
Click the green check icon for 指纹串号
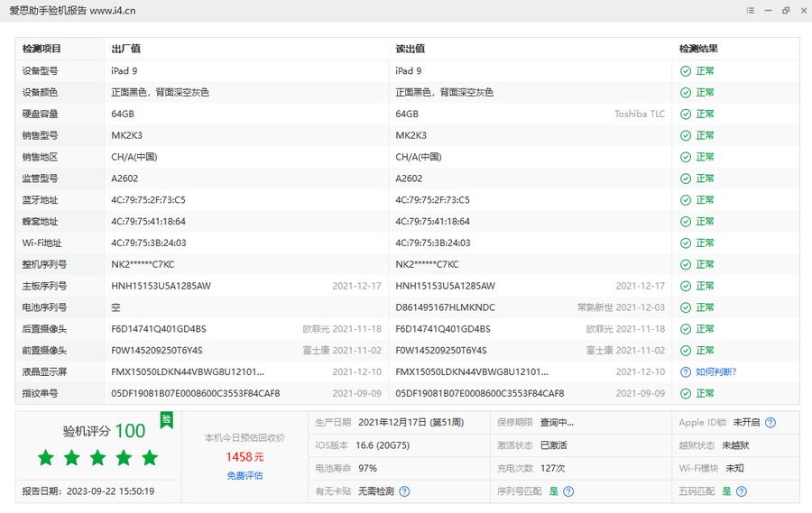686,393
